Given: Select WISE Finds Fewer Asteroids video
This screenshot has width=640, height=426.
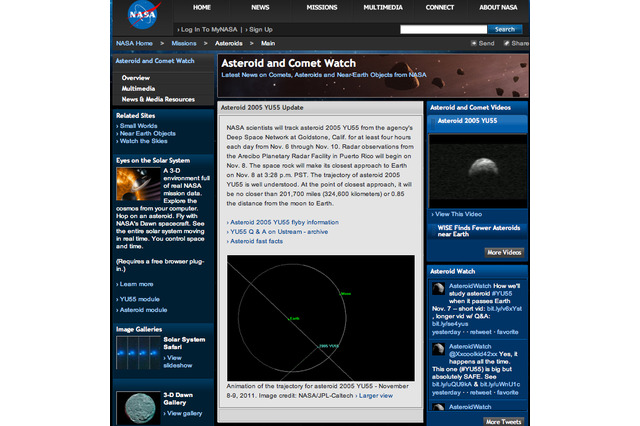Looking at the screenshot, I should click(x=478, y=231).
